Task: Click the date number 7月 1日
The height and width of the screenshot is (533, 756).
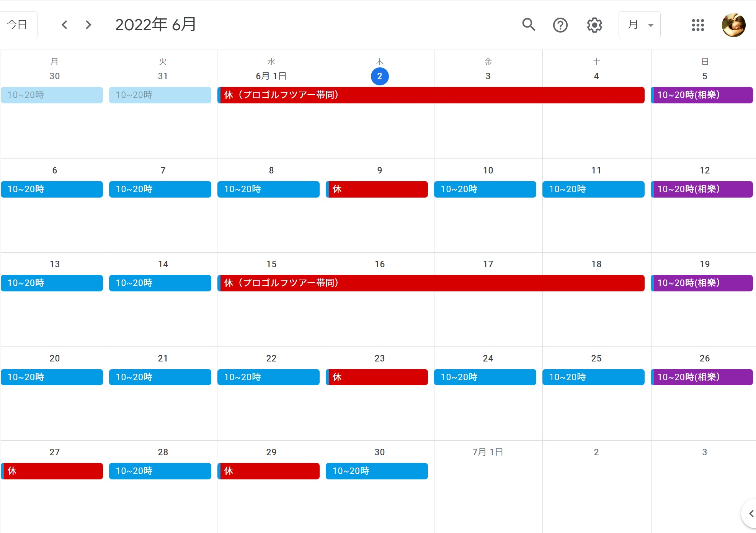Action: [488, 452]
